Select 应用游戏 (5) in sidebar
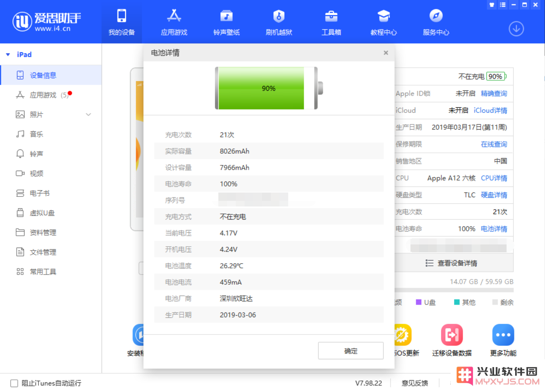 [51, 95]
